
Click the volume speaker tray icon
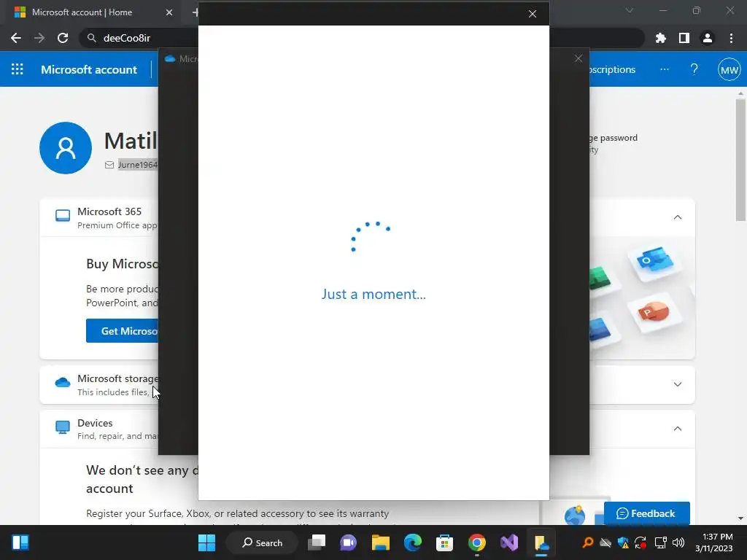tap(678, 542)
